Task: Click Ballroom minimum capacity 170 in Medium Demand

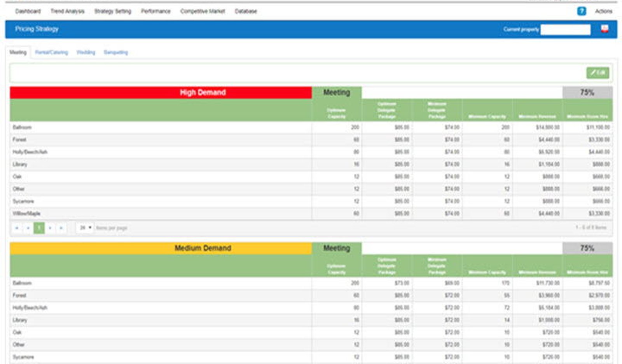Action: pos(505,283)
